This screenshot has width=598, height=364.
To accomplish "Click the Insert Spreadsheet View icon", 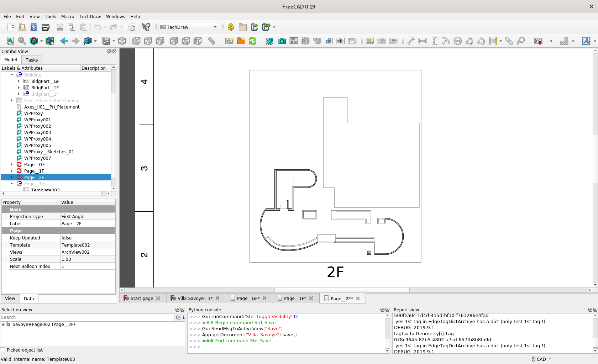I will (352, 41).
